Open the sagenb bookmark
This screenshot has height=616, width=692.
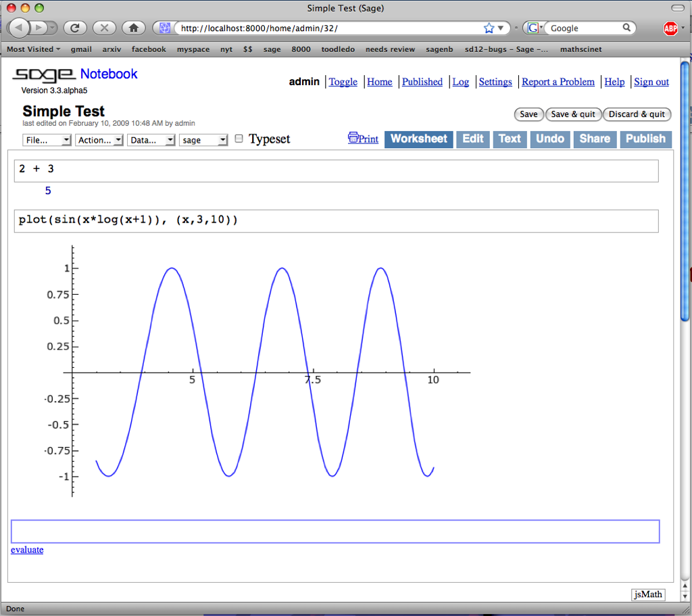439,49
